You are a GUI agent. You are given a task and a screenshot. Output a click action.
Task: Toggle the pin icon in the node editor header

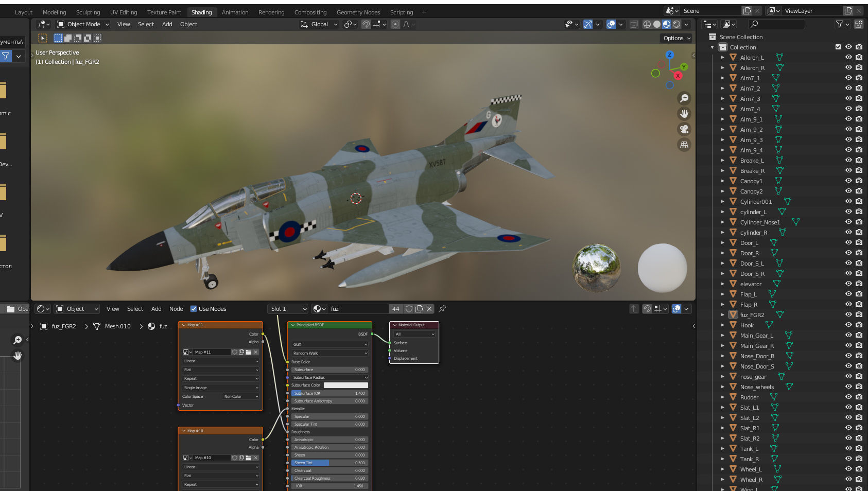[442, 309]
